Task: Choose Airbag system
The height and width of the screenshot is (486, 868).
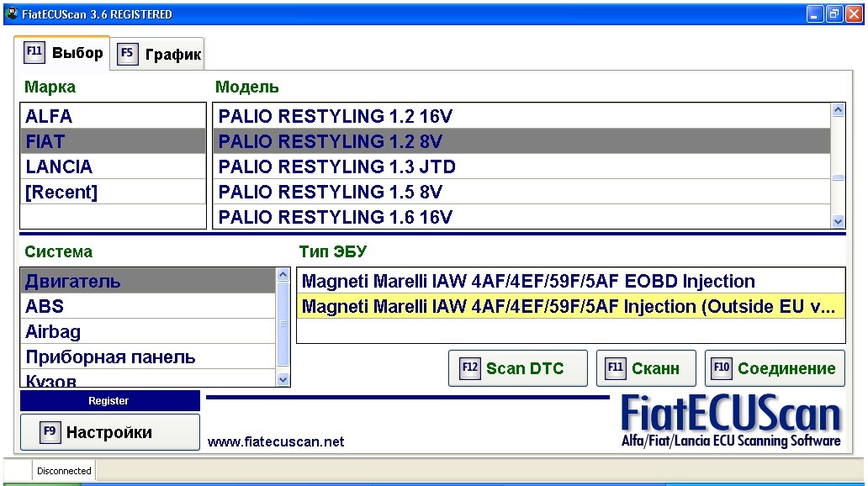Action: coord(148,331)
